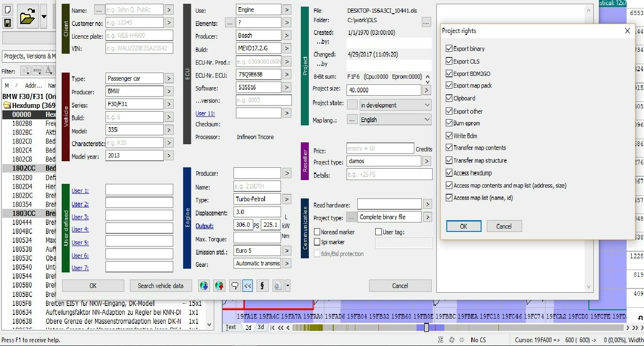Click the paragraph section sign icon
The height and width of the screenshot is (346, 644).
coord(263,285)
